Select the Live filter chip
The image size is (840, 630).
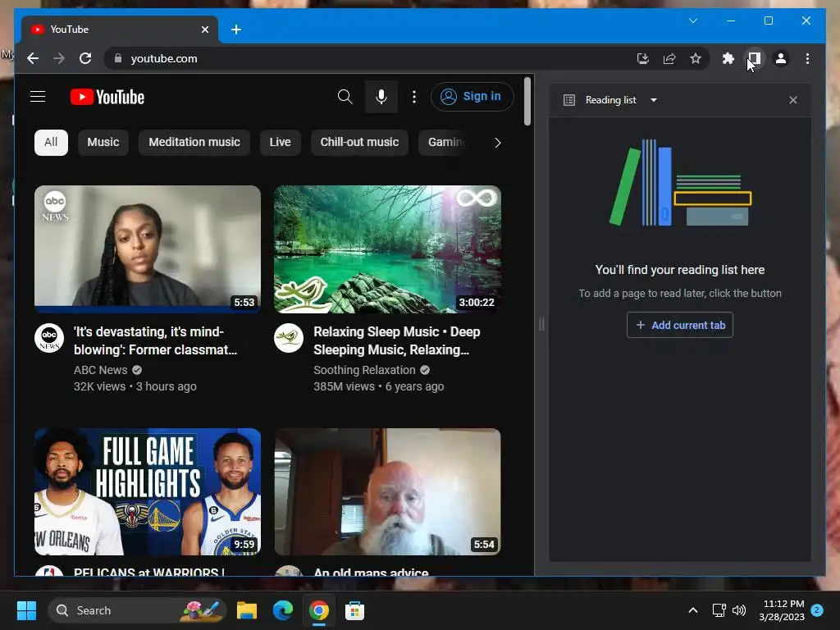coord(281,143)
